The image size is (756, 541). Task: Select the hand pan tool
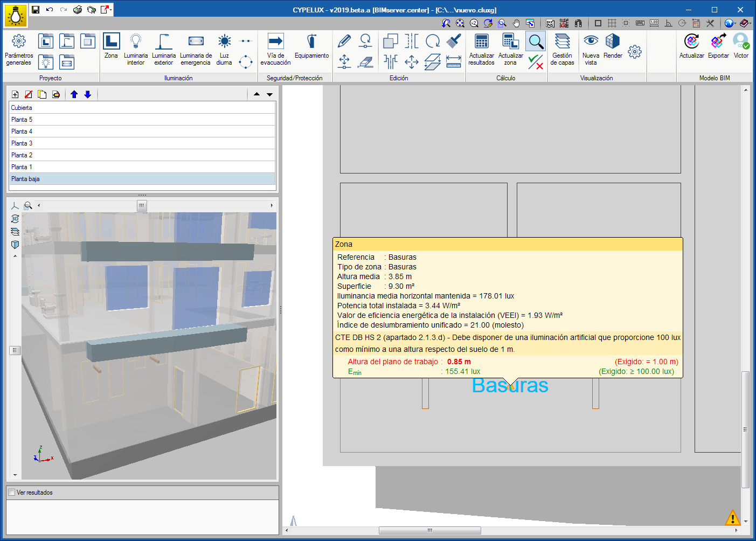[516, 23]
